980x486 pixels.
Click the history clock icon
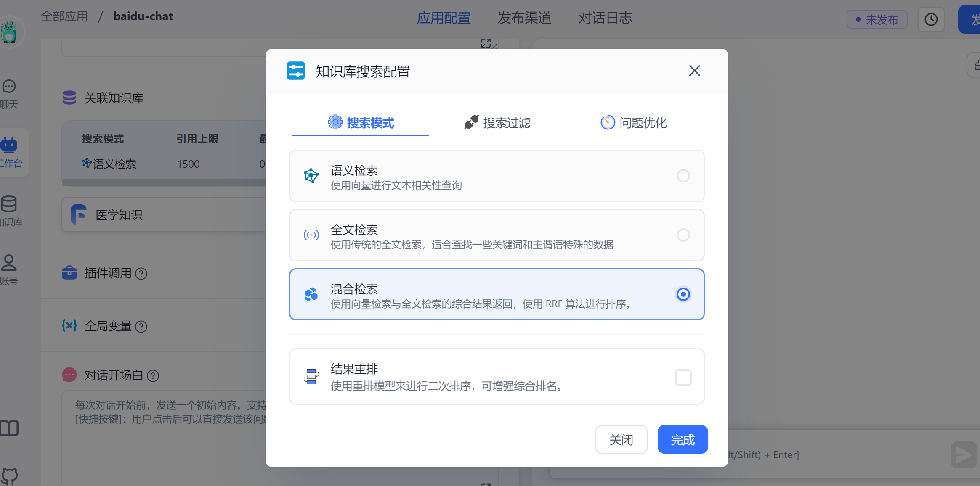click(x=931, y=19)
